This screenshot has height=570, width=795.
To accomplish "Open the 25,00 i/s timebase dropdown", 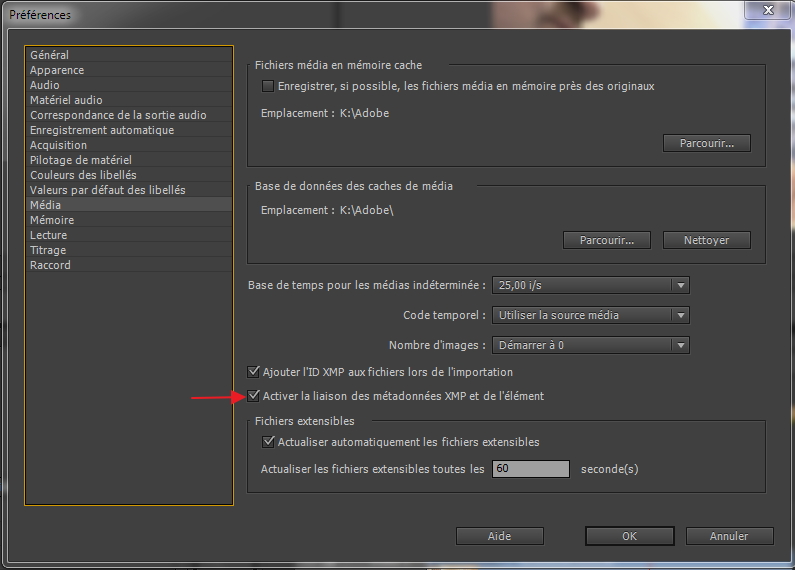I will coord(591,285).
